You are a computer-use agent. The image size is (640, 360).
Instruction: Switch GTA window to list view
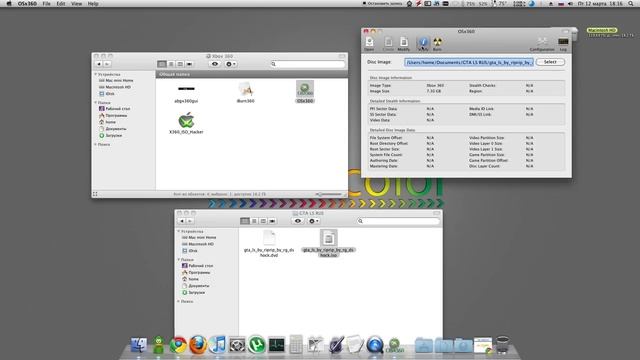click(x=254, y=221)
